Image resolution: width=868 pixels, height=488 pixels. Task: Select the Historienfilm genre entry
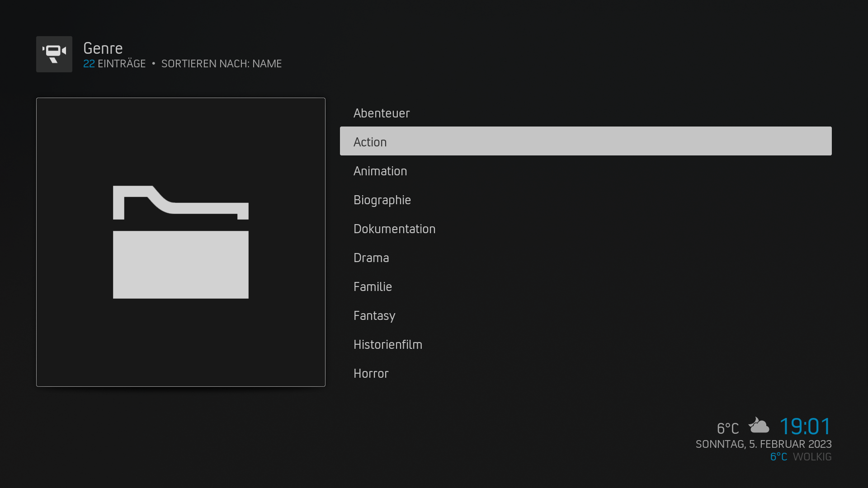586,344
